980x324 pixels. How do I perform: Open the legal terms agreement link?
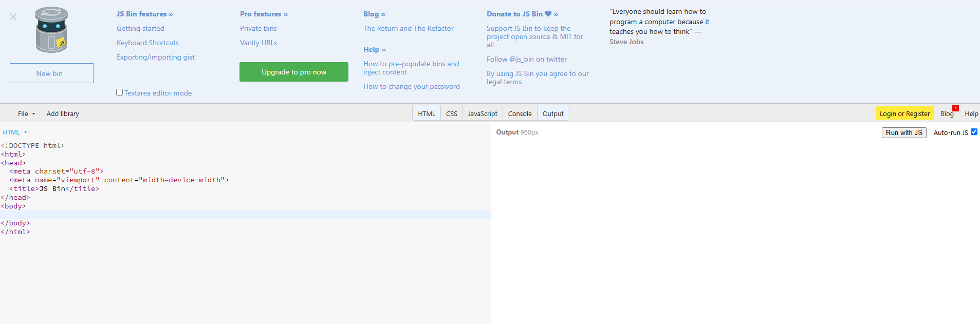(538, 78)
